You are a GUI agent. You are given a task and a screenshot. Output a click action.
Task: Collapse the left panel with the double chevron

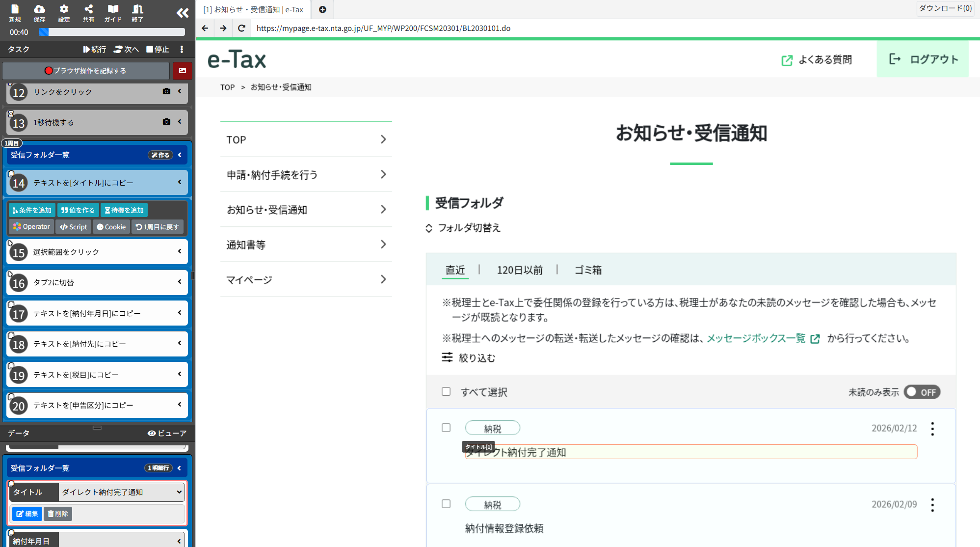coord(182,13)
